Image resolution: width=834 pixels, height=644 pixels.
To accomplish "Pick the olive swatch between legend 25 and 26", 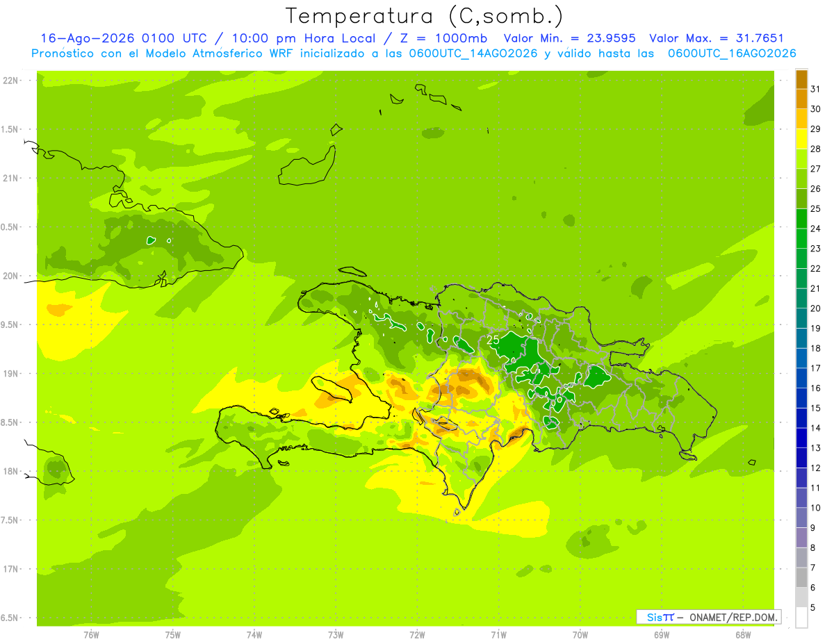I will tap(801, 199).
